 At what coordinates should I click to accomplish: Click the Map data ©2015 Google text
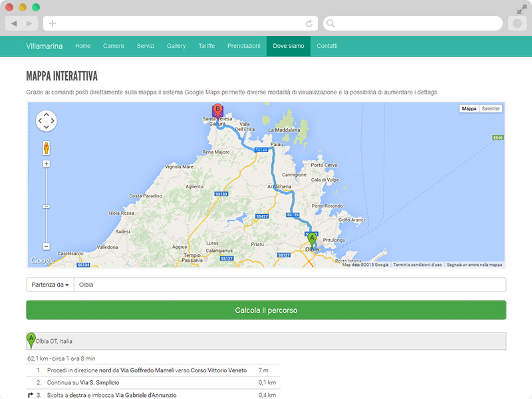point(365,265)
